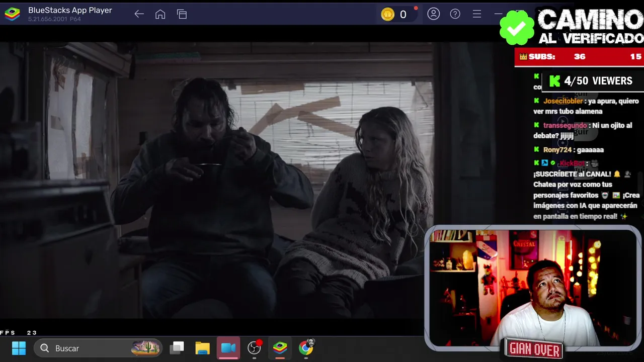The height and width of the screenshot is (362, 644).
Task: Open File Explorer from the taskbar
Action: tap(203, 348)
